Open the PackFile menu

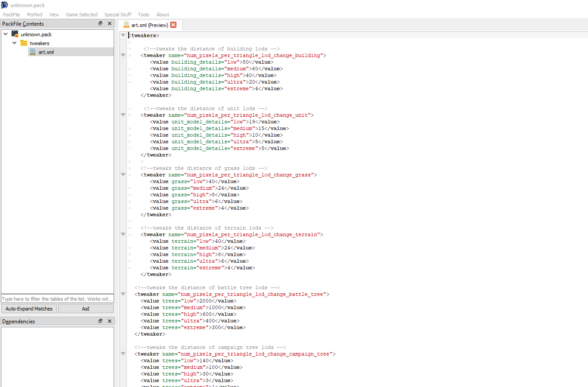(x=11, y=15)
